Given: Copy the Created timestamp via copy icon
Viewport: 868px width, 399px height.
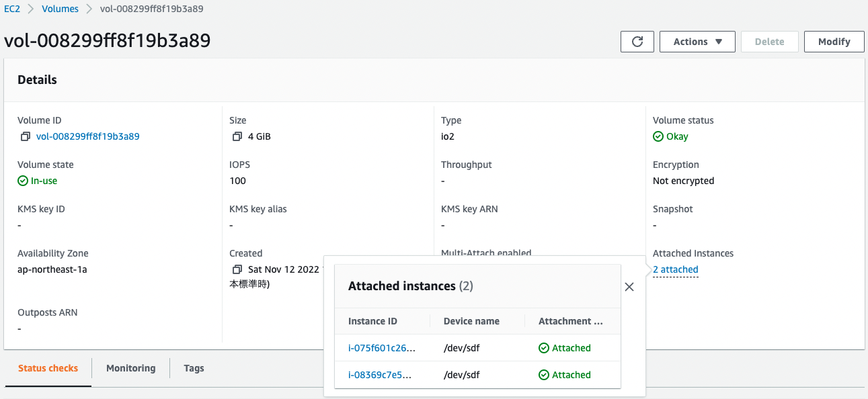Looking at the screenshot, I should pyautogui.click(x=237, y=269).
